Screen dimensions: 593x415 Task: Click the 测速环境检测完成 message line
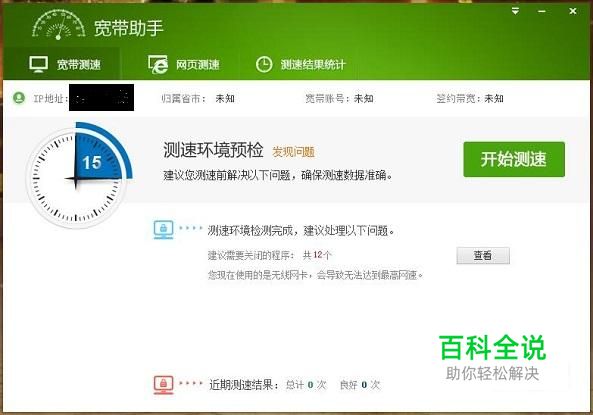tap(301, 230)
